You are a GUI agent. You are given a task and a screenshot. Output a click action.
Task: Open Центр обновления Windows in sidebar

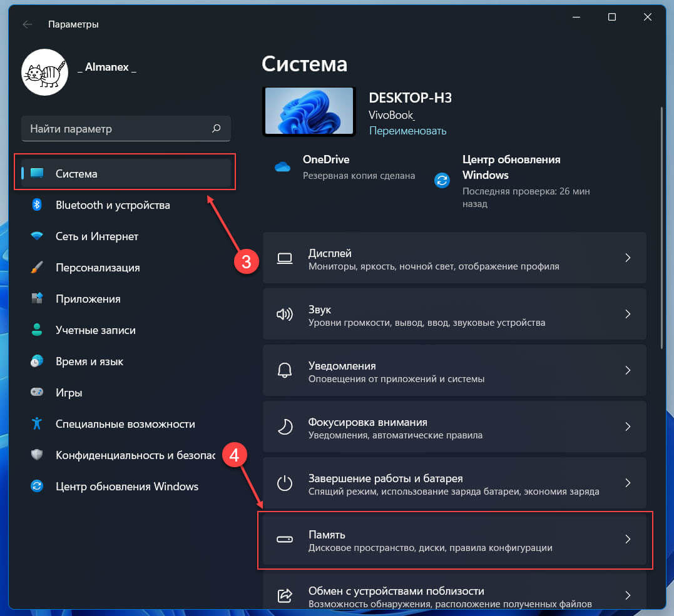coord(126,487)
